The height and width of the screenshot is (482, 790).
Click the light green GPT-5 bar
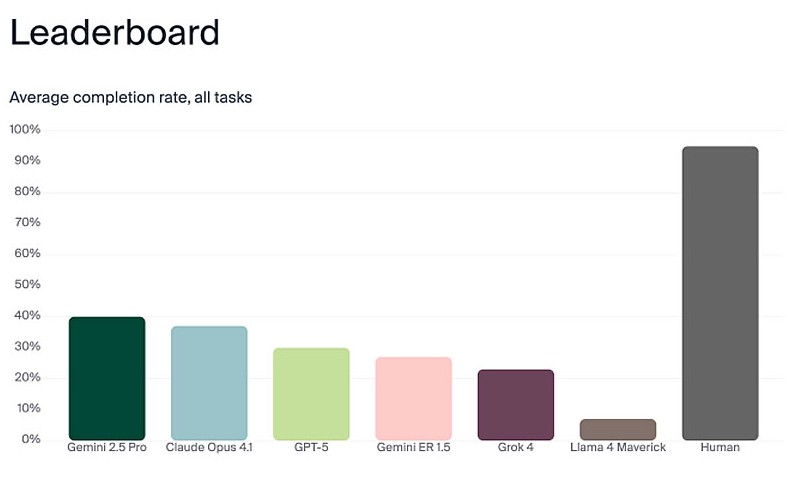click(x=311, y=393)
